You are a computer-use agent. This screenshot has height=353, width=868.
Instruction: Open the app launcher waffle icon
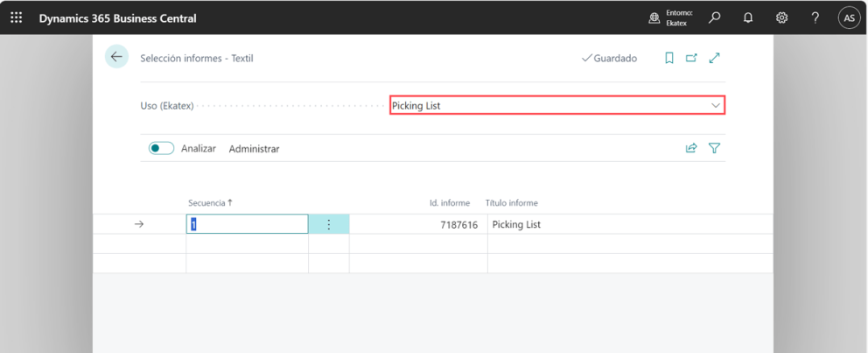[17, 18]
